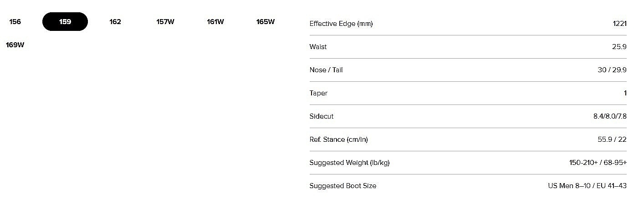Click the Sidecut row label

point(321,116)
